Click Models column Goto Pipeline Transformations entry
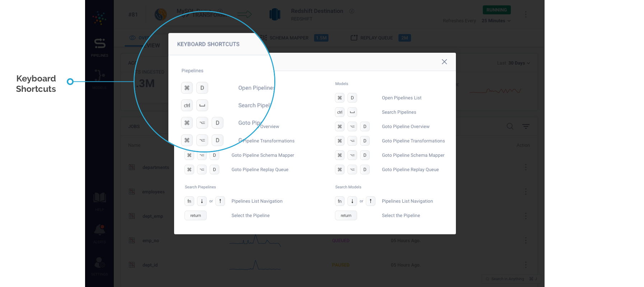The image size is (644, 287). (413, 141)
